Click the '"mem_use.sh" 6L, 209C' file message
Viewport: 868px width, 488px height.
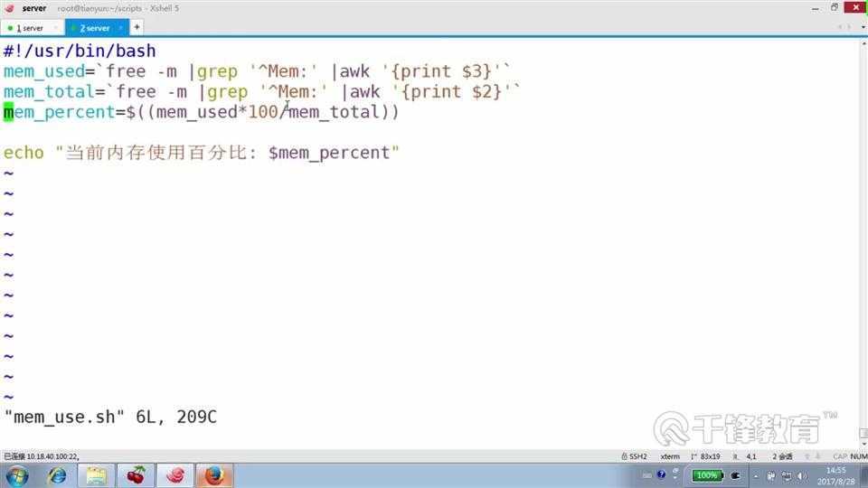[110, 417]
